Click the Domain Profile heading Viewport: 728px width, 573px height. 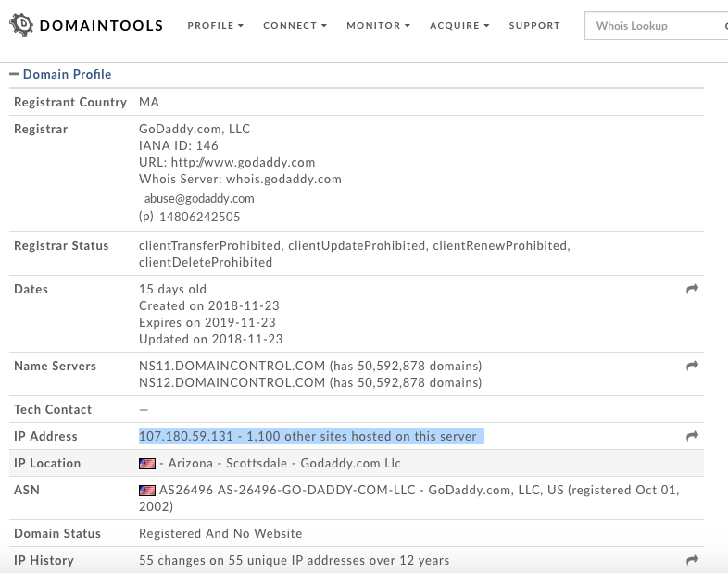67,74
